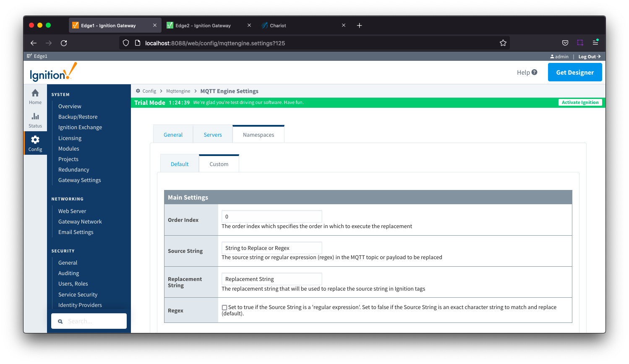This screenshot has width=629, height=364.
Task: Open the Pocket save icon
Action: (x=565, y=43)
